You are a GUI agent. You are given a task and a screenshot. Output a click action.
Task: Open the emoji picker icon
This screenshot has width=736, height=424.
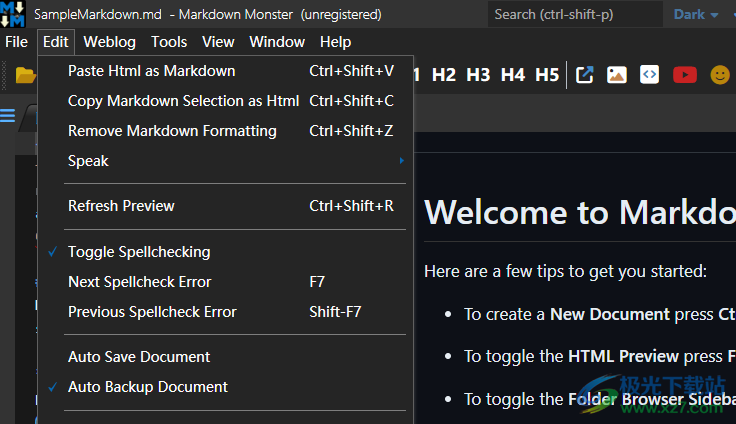click(720, 75)
